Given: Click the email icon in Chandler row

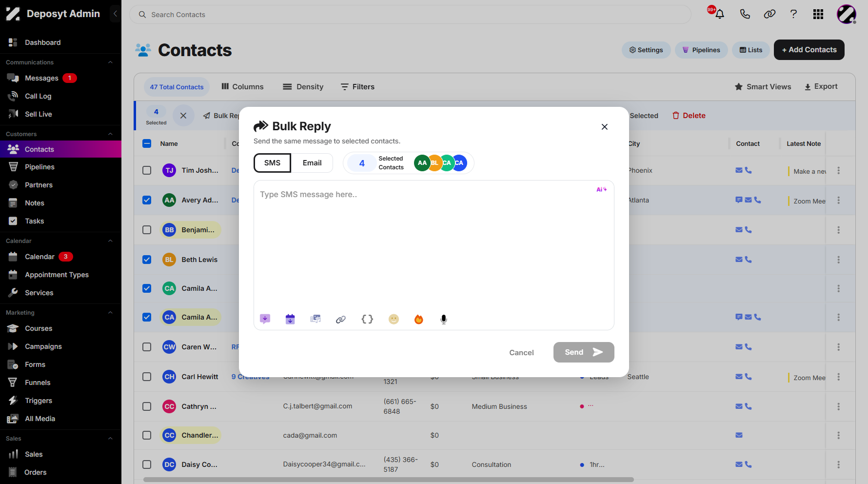Looking at the screenshot, I should pos(739,435).
